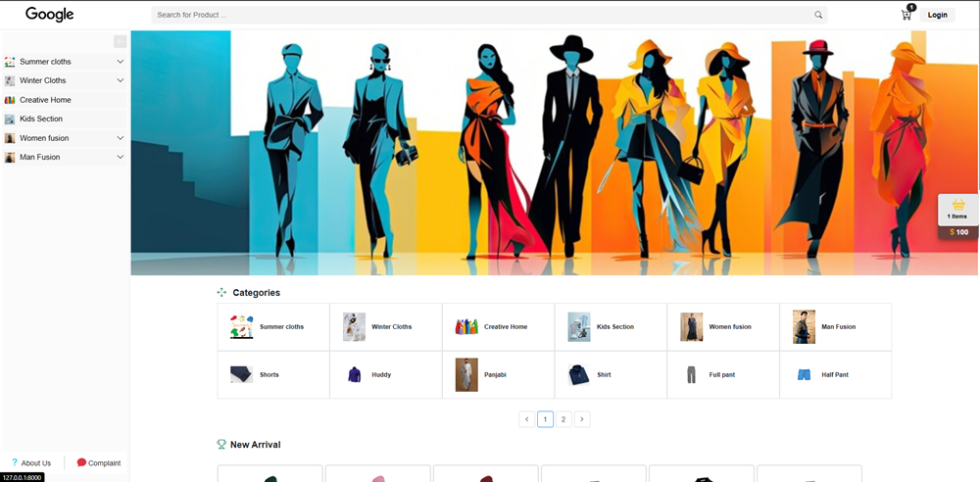
Task: Click the About Us question mark icon
Action: 15,462
